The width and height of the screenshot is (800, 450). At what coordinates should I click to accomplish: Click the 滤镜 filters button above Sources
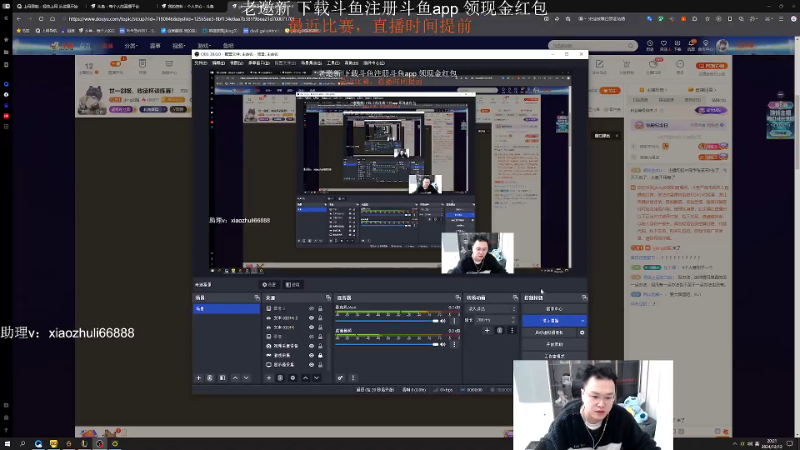[x=293, y=285]
